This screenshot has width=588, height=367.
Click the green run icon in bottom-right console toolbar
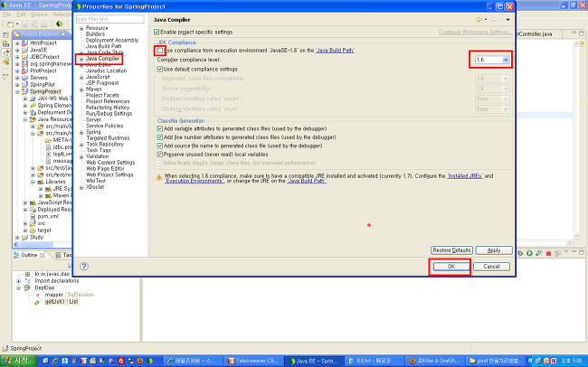[x=529, y=253]
